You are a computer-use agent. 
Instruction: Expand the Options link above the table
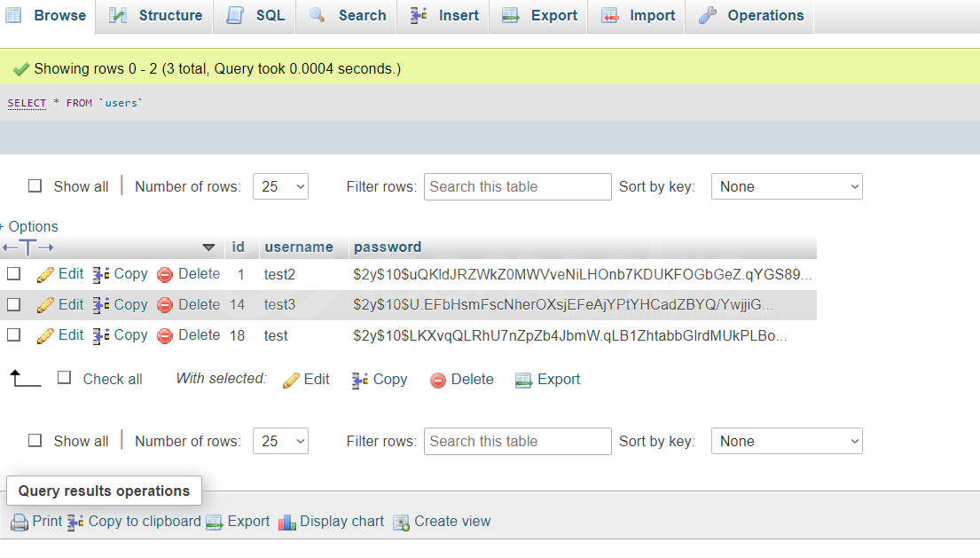(x=32, y=226)
